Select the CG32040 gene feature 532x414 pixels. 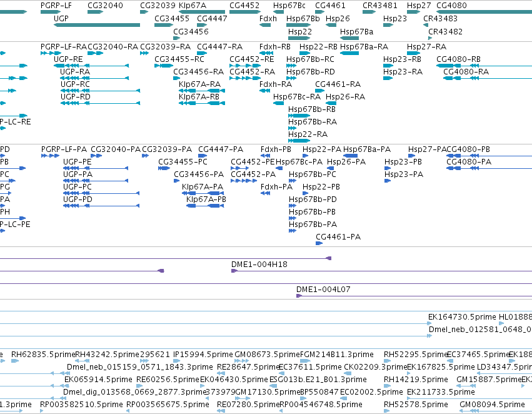[x=96, y=12]
